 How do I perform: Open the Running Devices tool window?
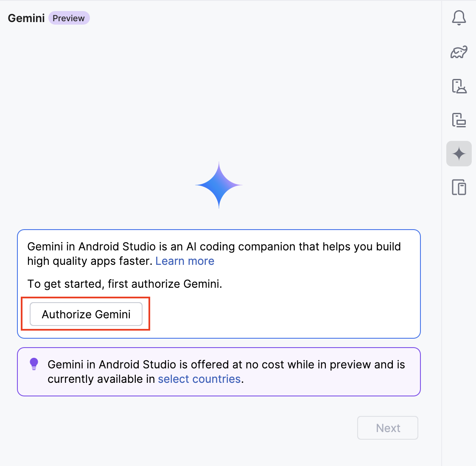pyautogui.click(x=459, y=120)
